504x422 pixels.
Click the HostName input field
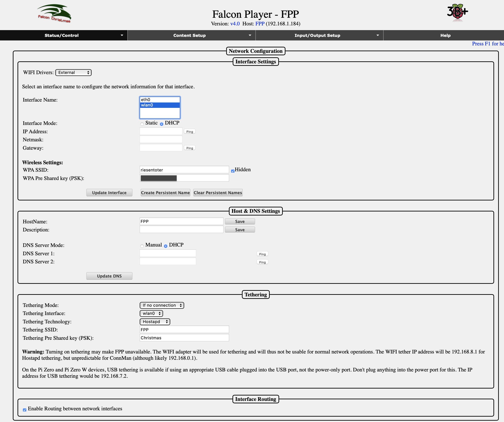[x=181, y=221]
